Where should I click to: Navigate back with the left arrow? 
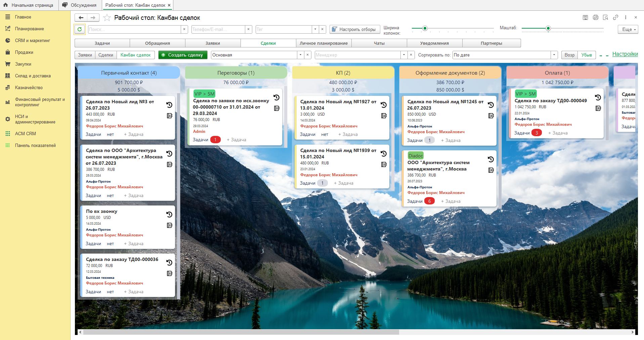click(81, 17)
